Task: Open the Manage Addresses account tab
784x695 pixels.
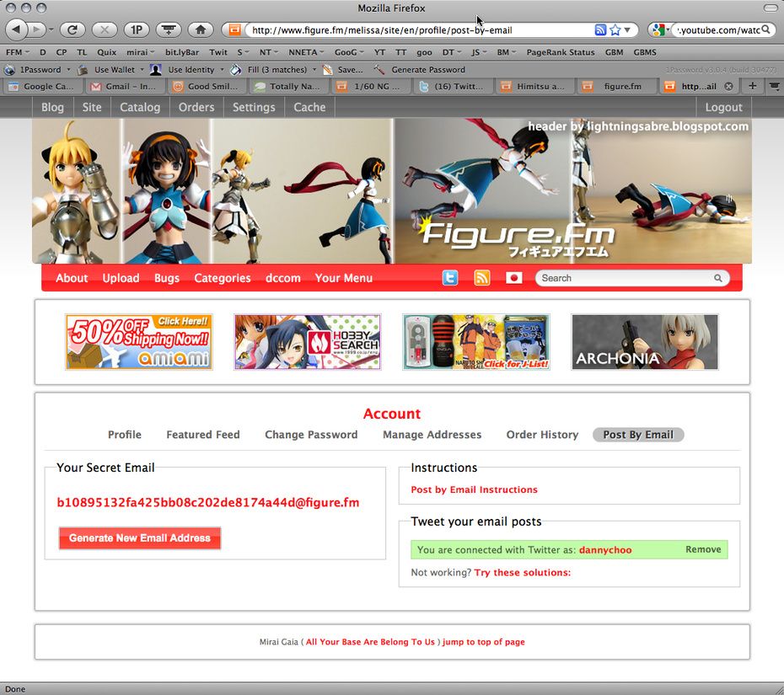Action: (x=432, y=435)
